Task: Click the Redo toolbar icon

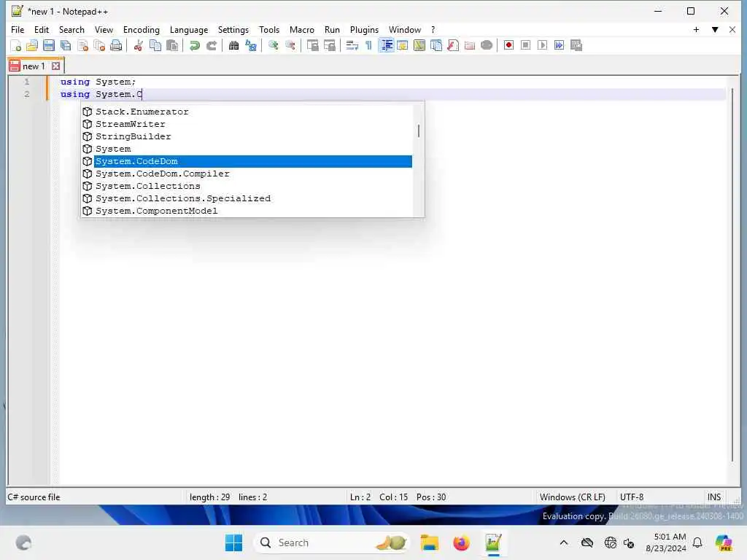Action: 212,45
